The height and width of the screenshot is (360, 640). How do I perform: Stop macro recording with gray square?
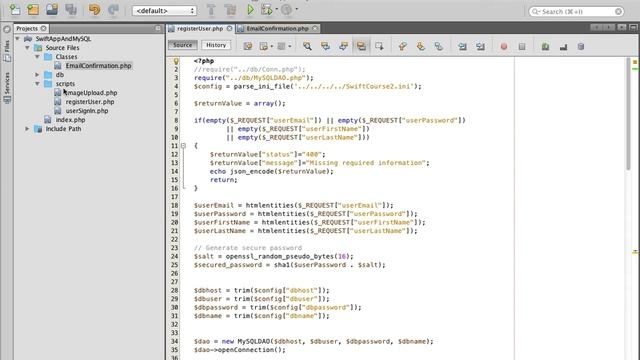point(522,47)
